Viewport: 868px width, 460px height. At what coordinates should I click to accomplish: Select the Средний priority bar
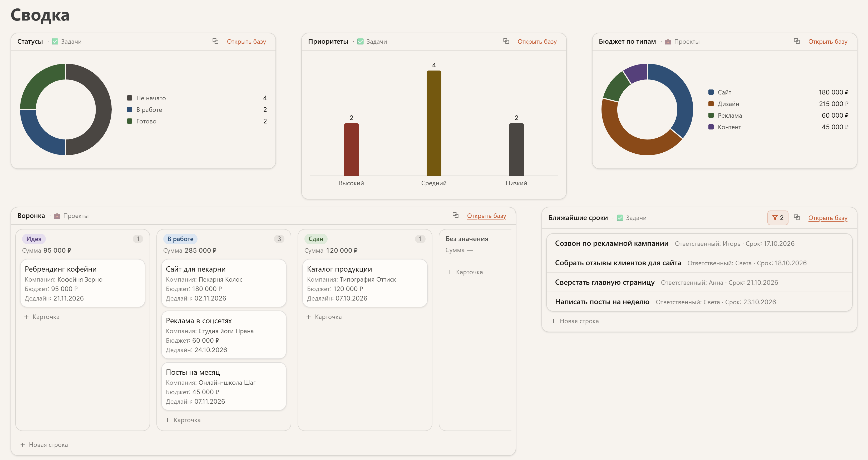point(434,123)
